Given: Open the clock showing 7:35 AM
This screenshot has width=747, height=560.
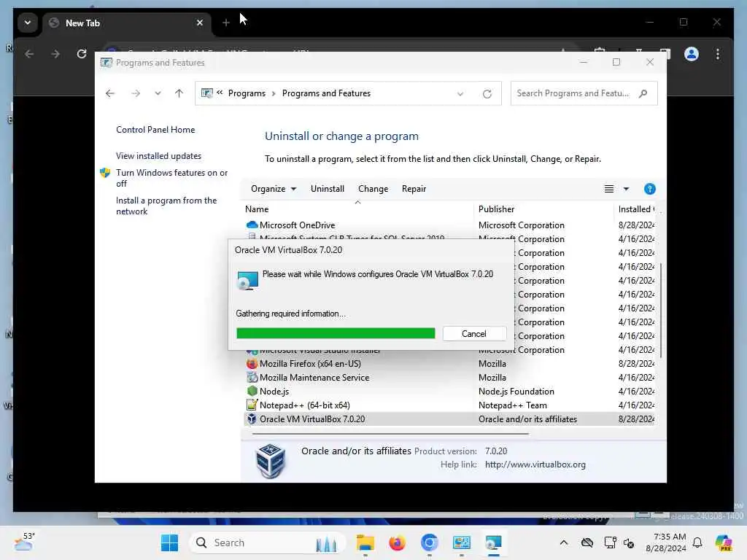Looking at the screenshot, I should pos(666,542).
